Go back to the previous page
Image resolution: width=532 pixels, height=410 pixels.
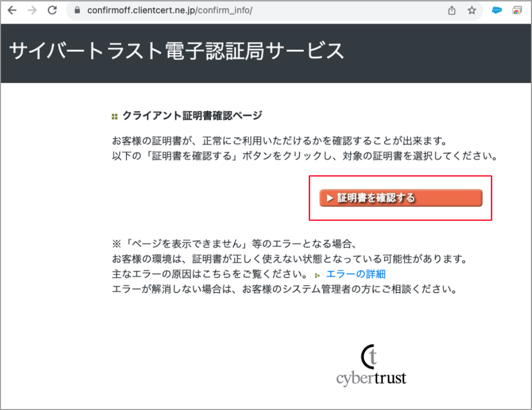coord(12,10)
